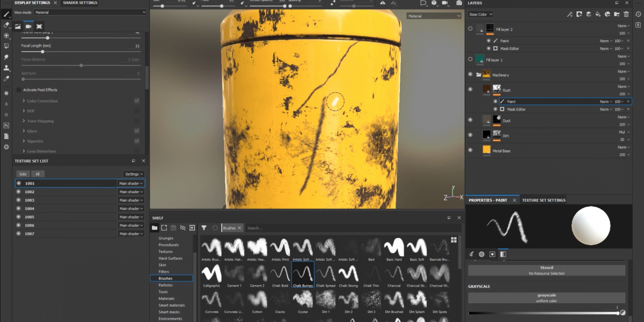Remove the Brushes filter tag from search

tap(240, 228)
